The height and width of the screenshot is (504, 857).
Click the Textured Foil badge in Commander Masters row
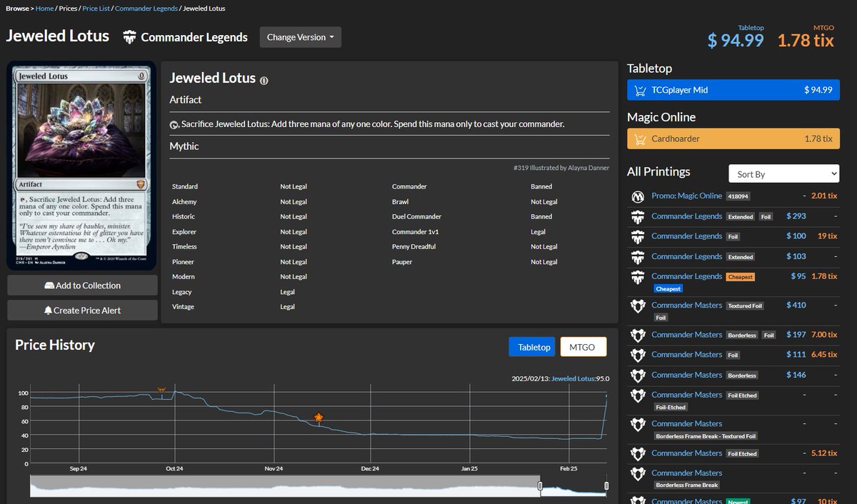click(x=746, y=306)
